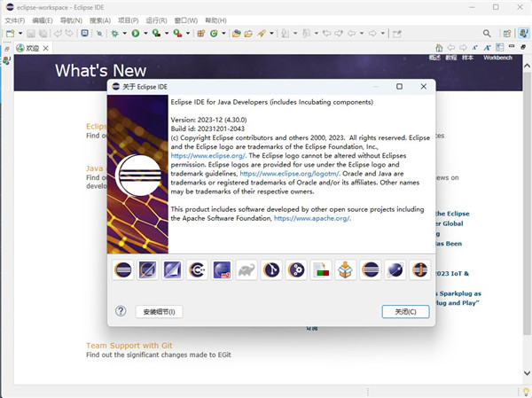Click the New file toolbar icon
The height and width of the screenshot is (398, 532).
click(x=11, y=34)
